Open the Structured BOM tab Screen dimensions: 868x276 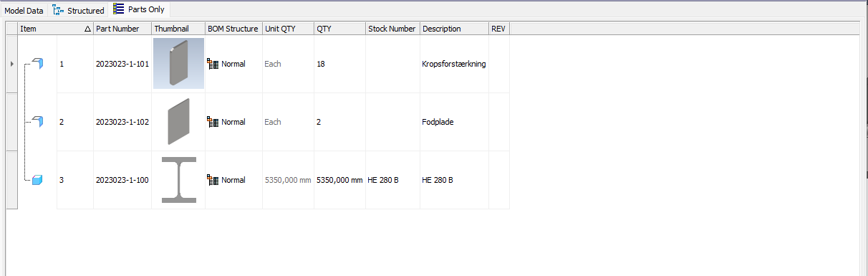pyautogui.click(x=79, y=11)
